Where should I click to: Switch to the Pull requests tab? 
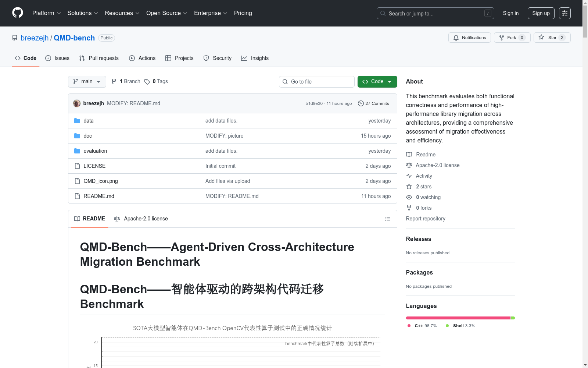(x=99, y=58)
